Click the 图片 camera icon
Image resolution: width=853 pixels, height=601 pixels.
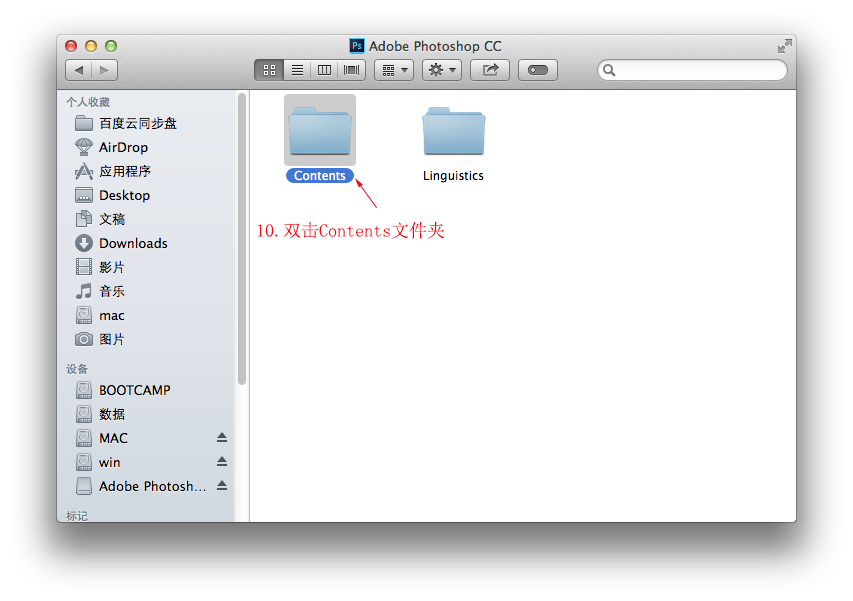[x=84, y=339]
